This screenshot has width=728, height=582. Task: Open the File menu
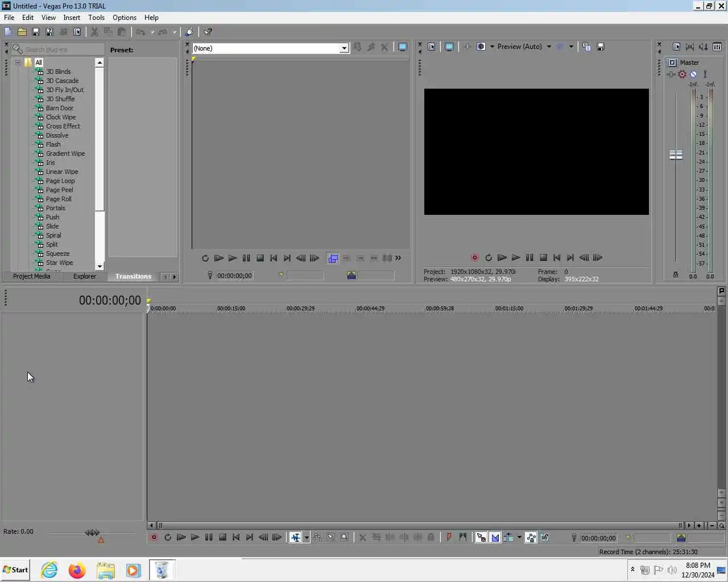[9, 18]
